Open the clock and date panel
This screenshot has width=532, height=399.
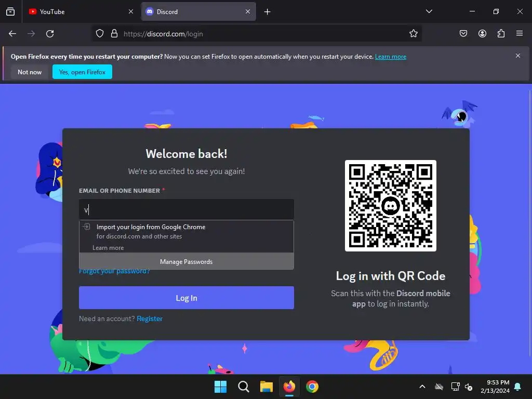(x=495, y=387)
